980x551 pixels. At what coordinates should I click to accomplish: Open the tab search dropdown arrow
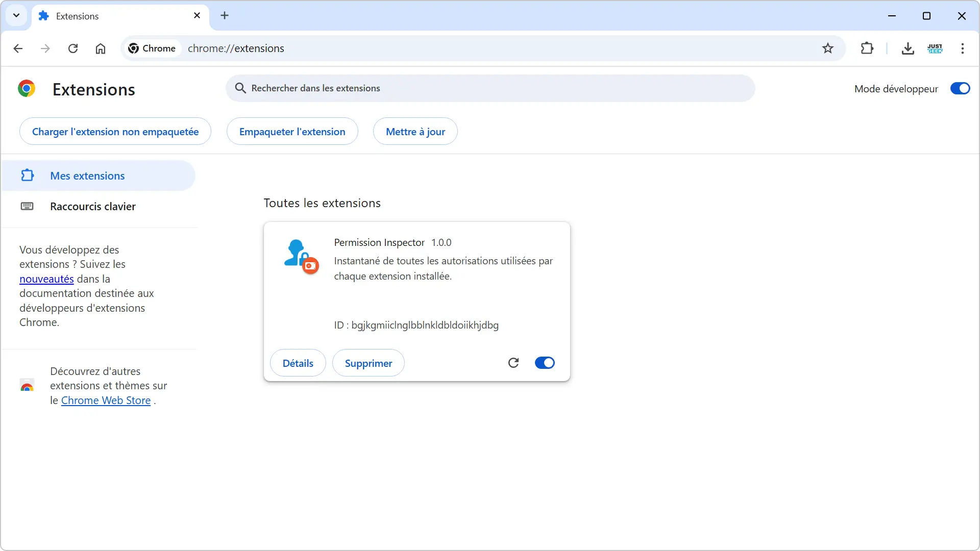(x=16, y=15)
